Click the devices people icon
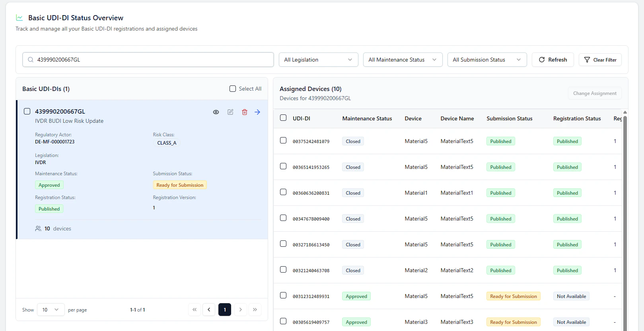The image size is (644, 331). tap(38, 228)
